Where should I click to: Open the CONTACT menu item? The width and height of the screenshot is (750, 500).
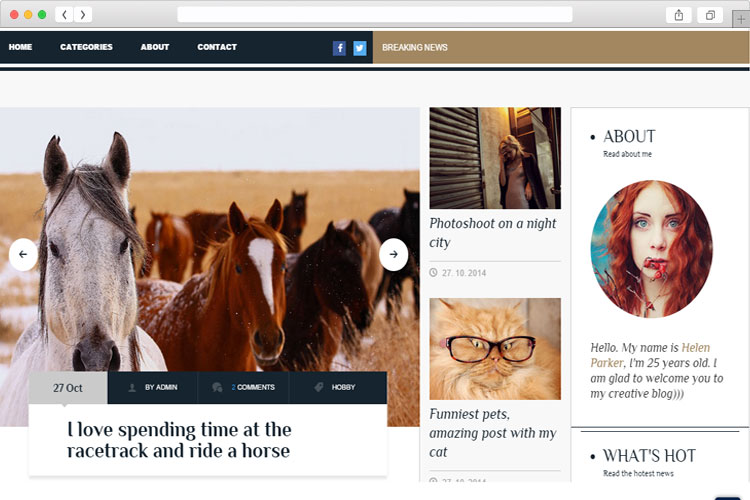(x=217, y=47)
